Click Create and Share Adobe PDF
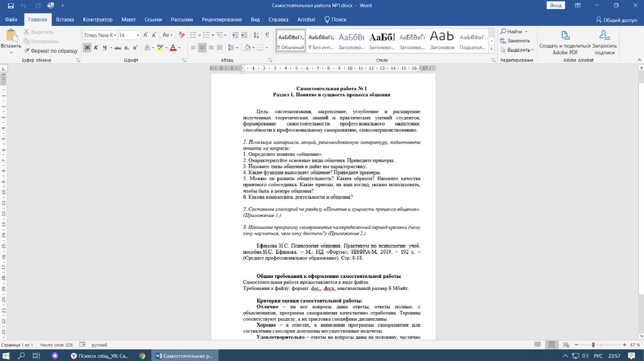This screenshot has width=644, height=361. pos(560,42)
